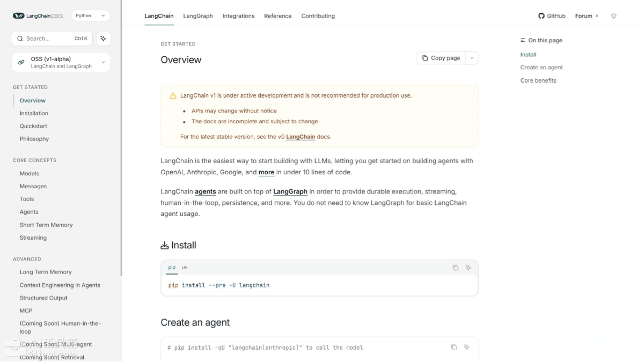Viewport: 644px width, 362px height.
Task: Switch to the LangGraph tab
Action: (198, 16)
